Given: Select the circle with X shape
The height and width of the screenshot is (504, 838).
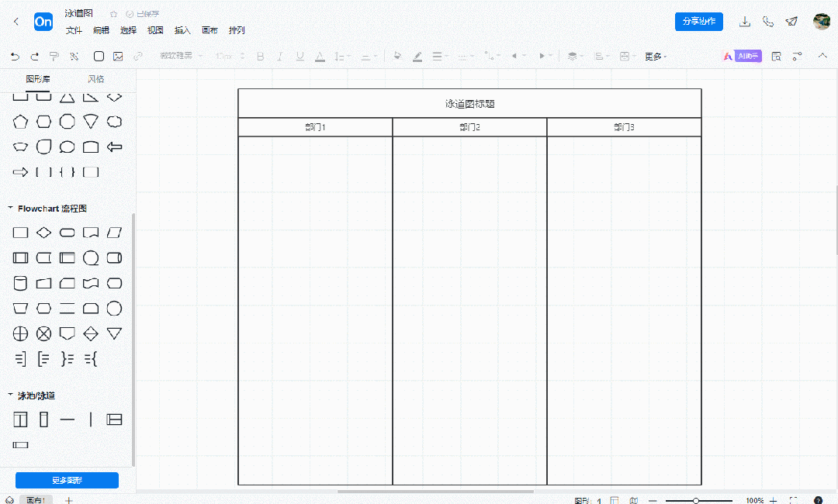Looking at the screenshot, I should point(43,334).
